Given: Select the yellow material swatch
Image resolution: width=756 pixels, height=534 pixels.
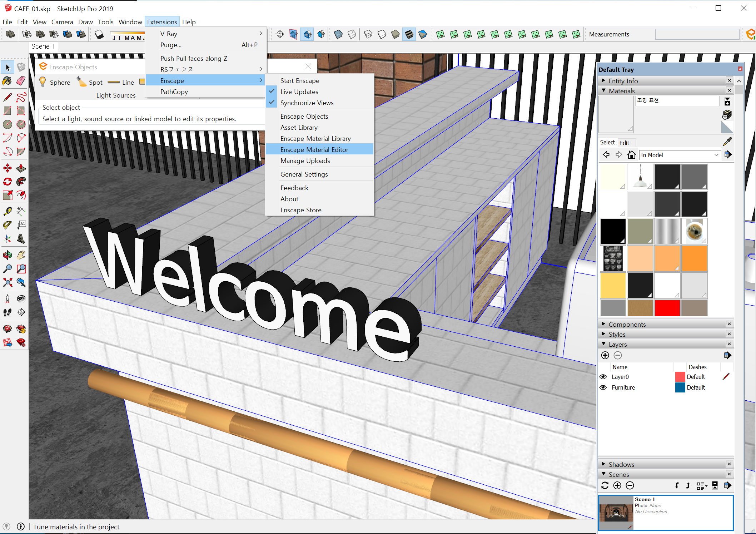Looking at the screenshot, I should coord(613,285).
